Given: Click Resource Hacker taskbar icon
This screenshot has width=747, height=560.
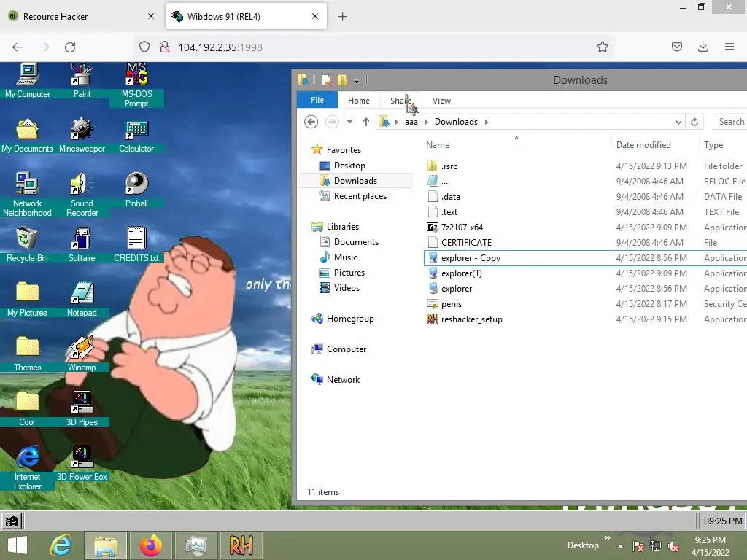Looking at the screenshot, I should [241, 545].
